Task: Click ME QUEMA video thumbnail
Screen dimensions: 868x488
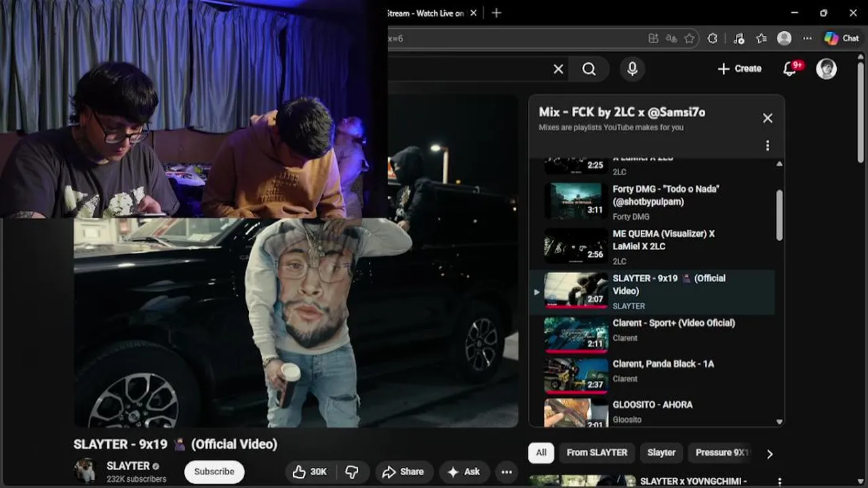Action: click(576, 245)
